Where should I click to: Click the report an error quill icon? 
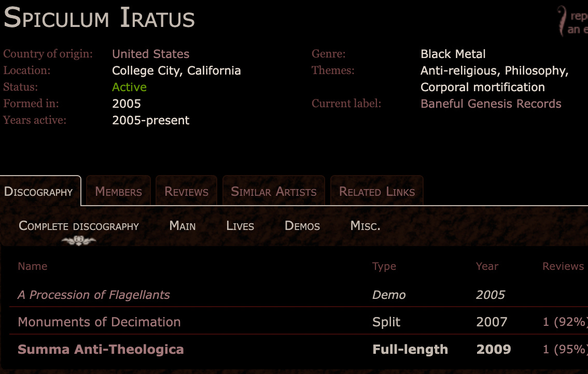coord(562,21)
